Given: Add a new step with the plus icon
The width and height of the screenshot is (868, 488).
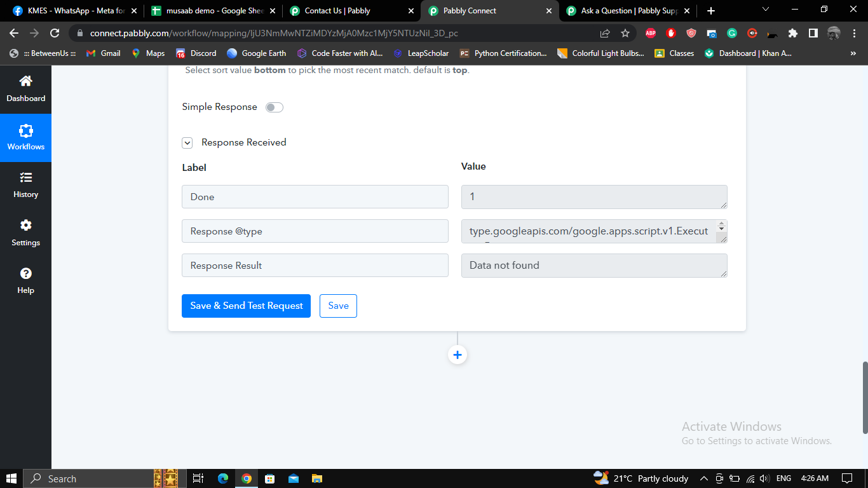Looking at the screenshot, I should [x=458, y=355].
